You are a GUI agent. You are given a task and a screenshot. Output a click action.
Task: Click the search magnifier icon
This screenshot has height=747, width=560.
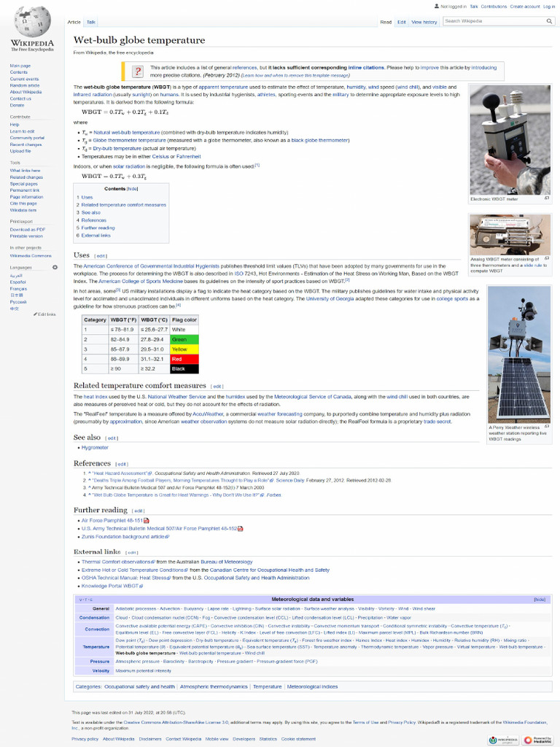(x=549, y=21)
